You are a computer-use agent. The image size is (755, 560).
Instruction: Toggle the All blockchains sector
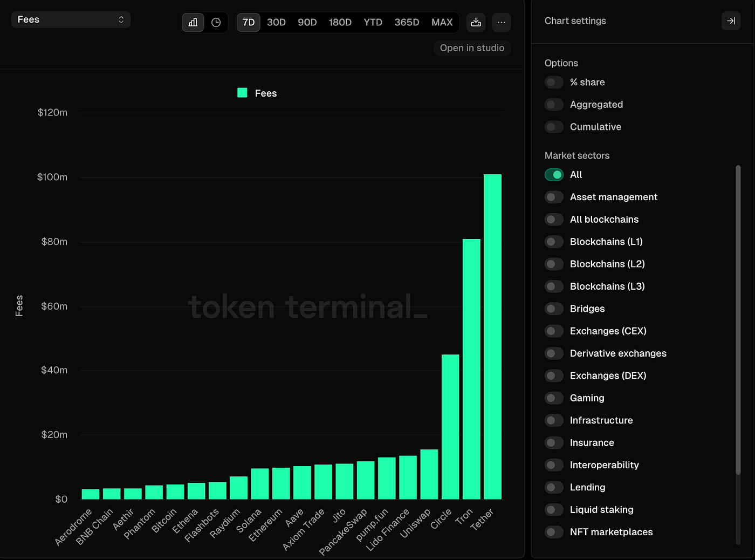tap(554, 220)
